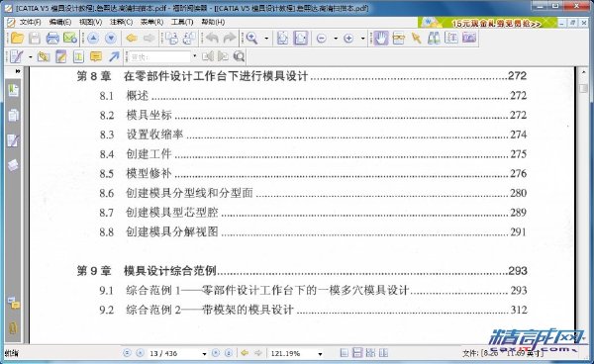The image size is (594, 364).
Task: Click the undo arrow icon
Action: [x=212, y=39]
